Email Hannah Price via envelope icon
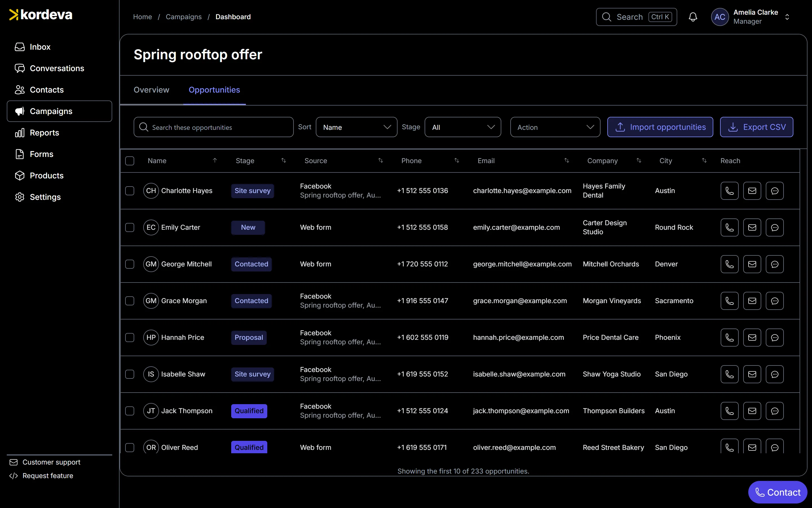812x508 pixels. [752, 337]
